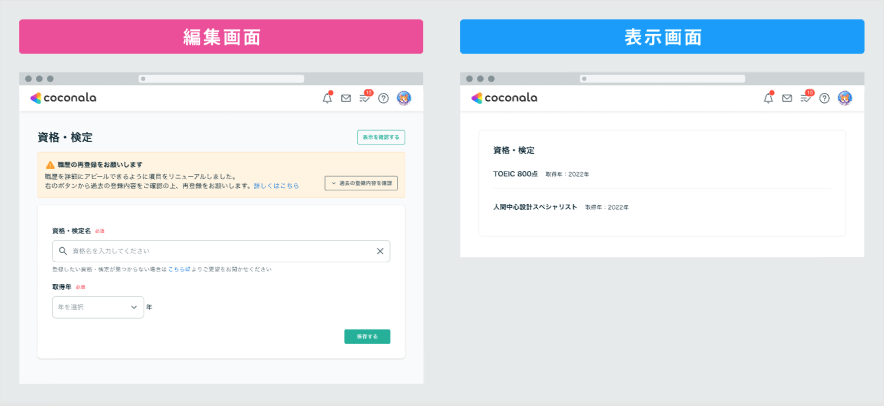Open mail messages icon in edit screen
This screenshot has height=406, width=884.
(346, 98)
